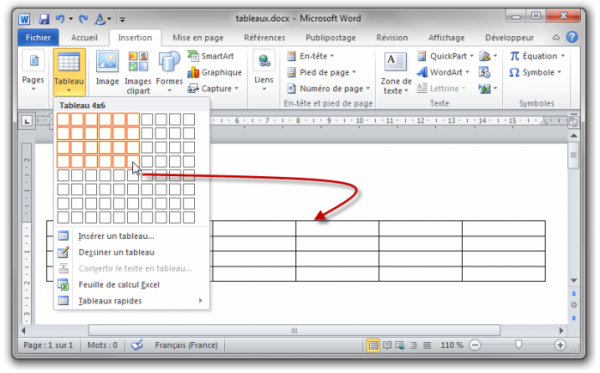Switch to print layout view icon
The image size is (600, 373).
(x=373, y=345)
